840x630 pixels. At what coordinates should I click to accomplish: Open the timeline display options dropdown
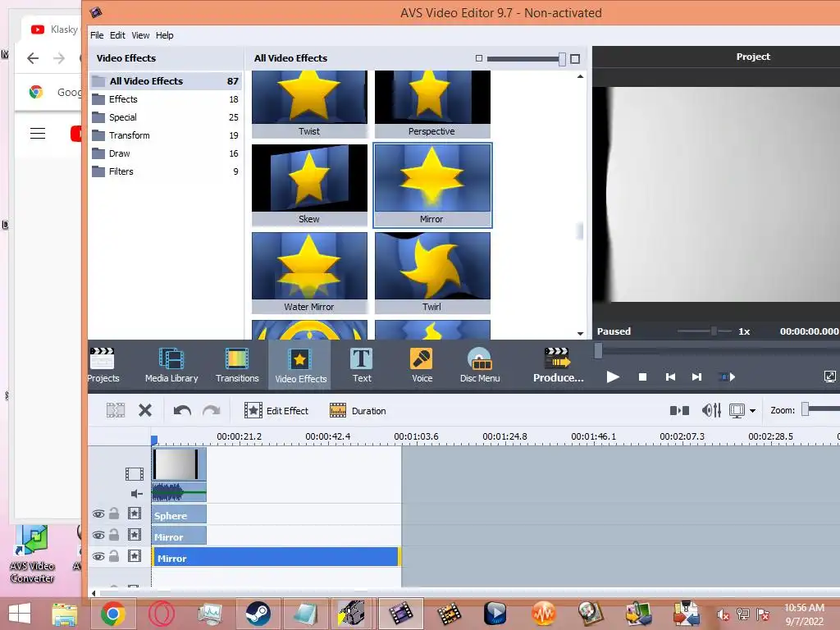[753, 411]
